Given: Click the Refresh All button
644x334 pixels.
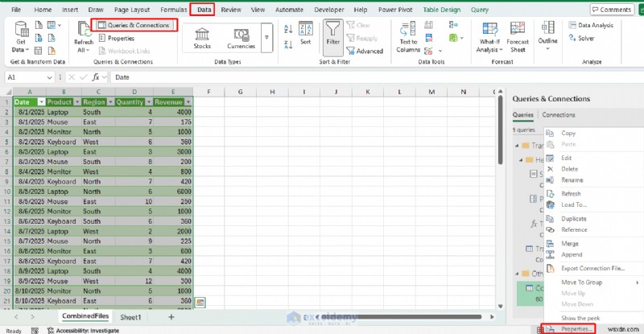Looking at the screenshot, I should [84, 38].
